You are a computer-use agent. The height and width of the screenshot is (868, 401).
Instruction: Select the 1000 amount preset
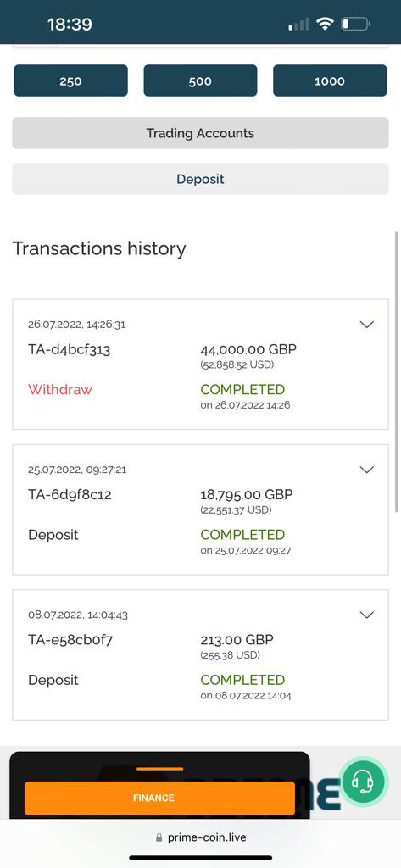click(x=330, y=81)
